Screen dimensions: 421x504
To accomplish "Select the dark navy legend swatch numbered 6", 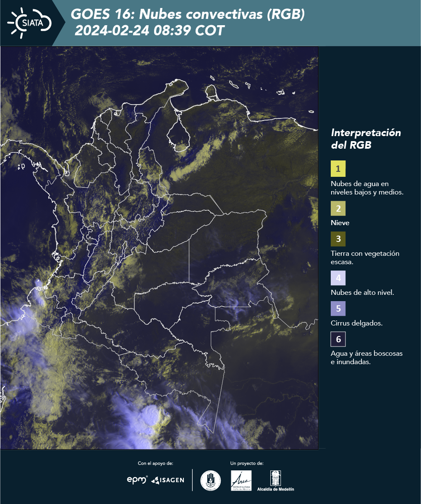I will pos(338,339).
